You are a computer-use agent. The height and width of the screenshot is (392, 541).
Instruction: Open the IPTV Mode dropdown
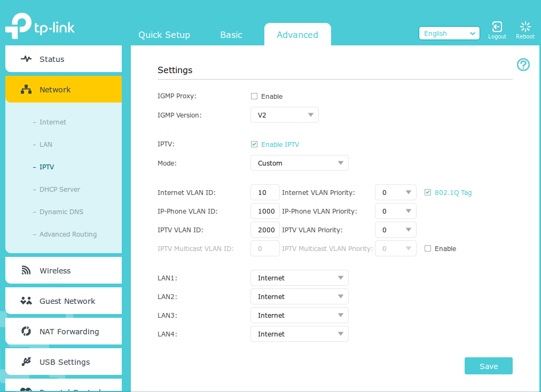click(x=300, y=163)
